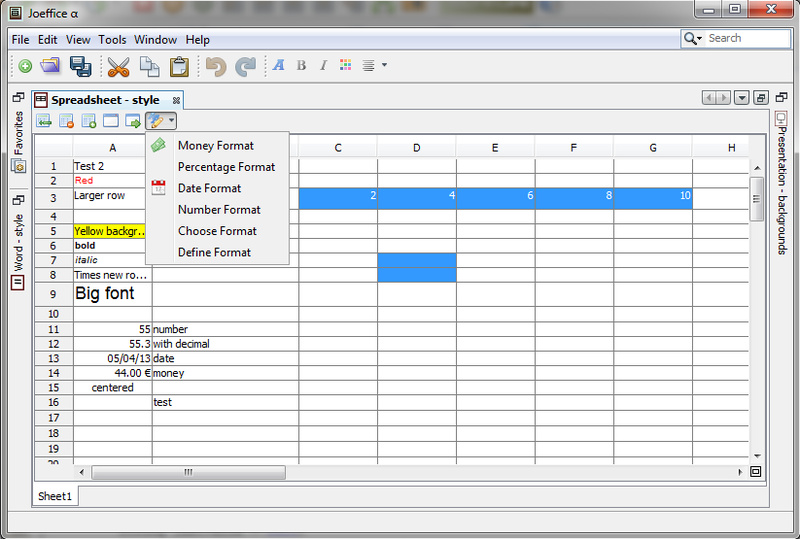Click the format pencil icon button
This screenshot has height=539, width=800.
point(156,121)
